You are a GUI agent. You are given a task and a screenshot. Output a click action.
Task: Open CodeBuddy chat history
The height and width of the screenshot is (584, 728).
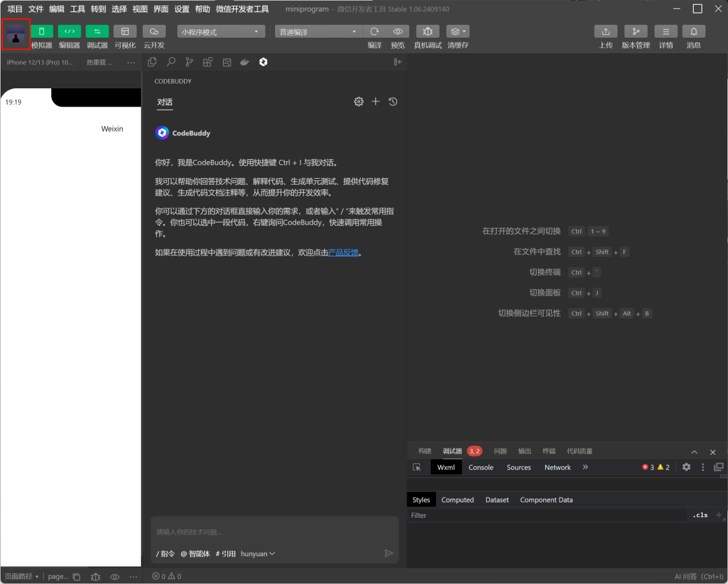coord(393,101)
